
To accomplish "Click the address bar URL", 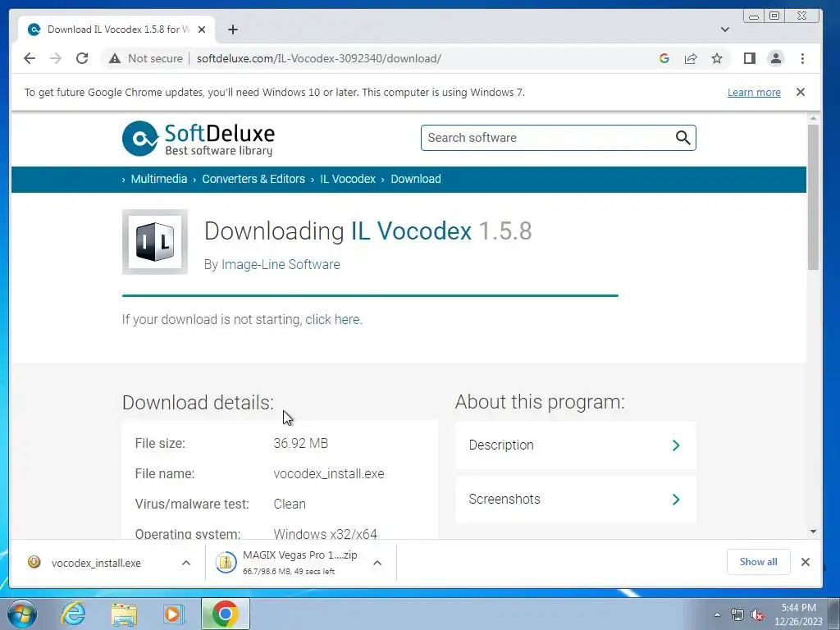I will pos(319,58).
